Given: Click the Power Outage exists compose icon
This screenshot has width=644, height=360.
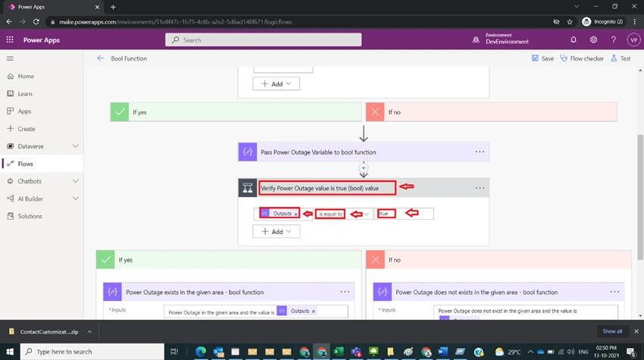Looking at the screenshot, I should tap(113, 292).
